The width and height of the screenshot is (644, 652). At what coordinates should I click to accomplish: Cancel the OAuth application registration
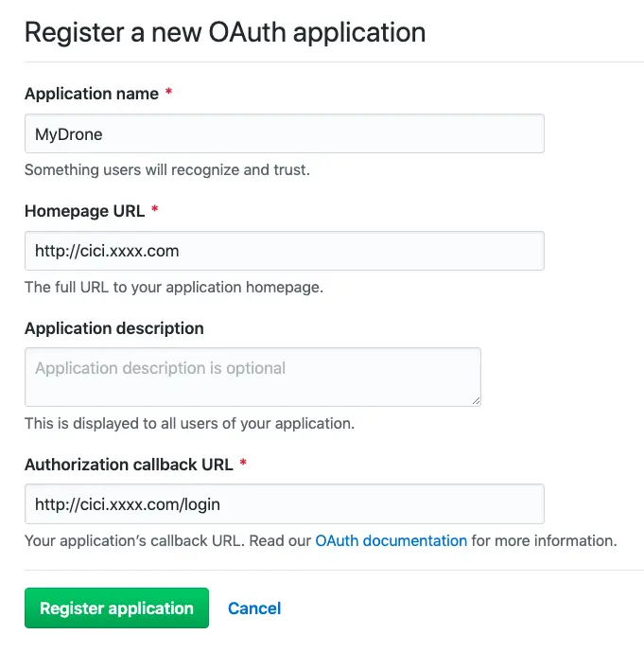pos(254,608)
